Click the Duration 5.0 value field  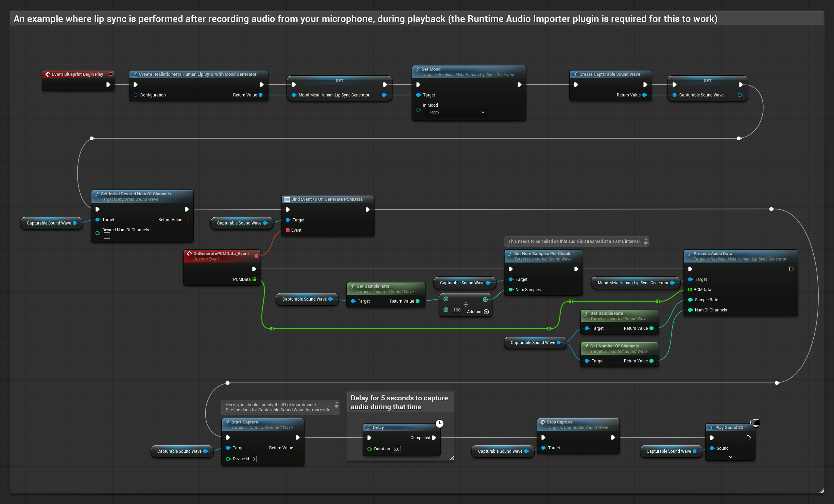coord(396,449)
